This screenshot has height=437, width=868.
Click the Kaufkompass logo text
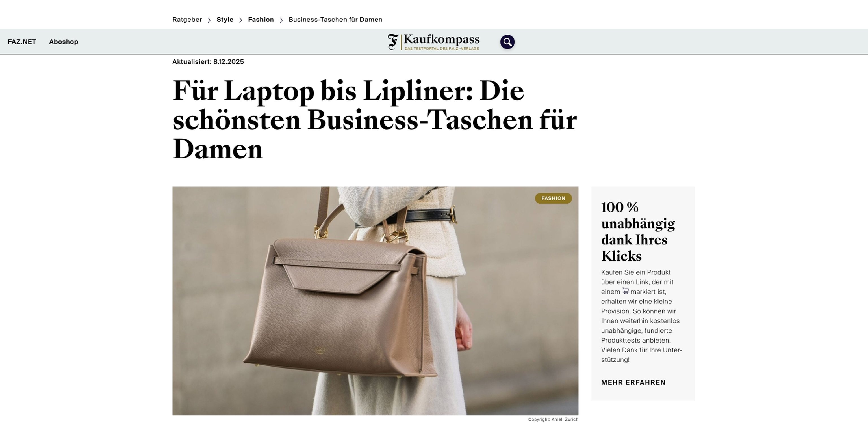click(441, 39)
